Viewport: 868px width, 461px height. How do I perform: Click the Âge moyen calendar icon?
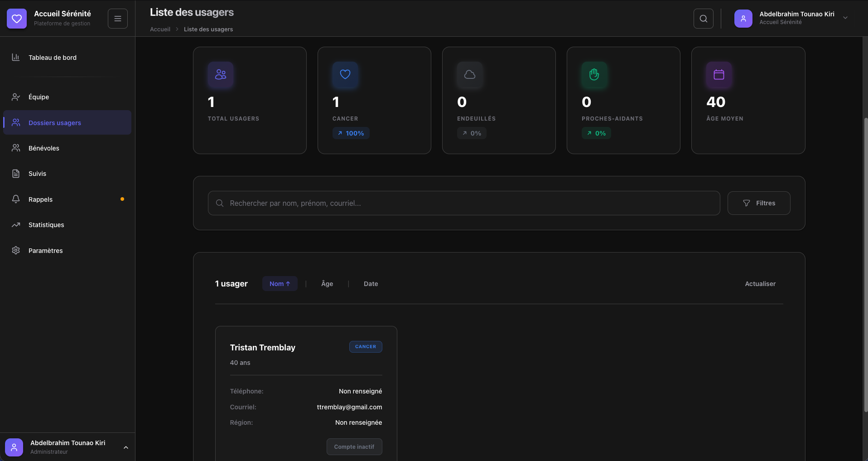[x=719, y=74]
